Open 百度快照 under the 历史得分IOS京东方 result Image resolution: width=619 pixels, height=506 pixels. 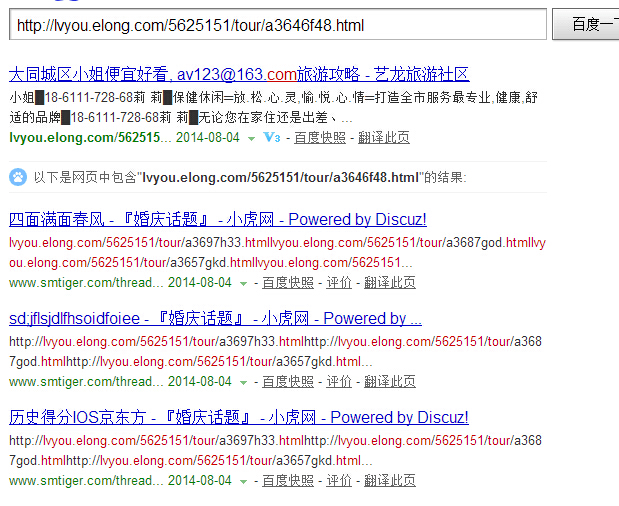pos(288,481)
